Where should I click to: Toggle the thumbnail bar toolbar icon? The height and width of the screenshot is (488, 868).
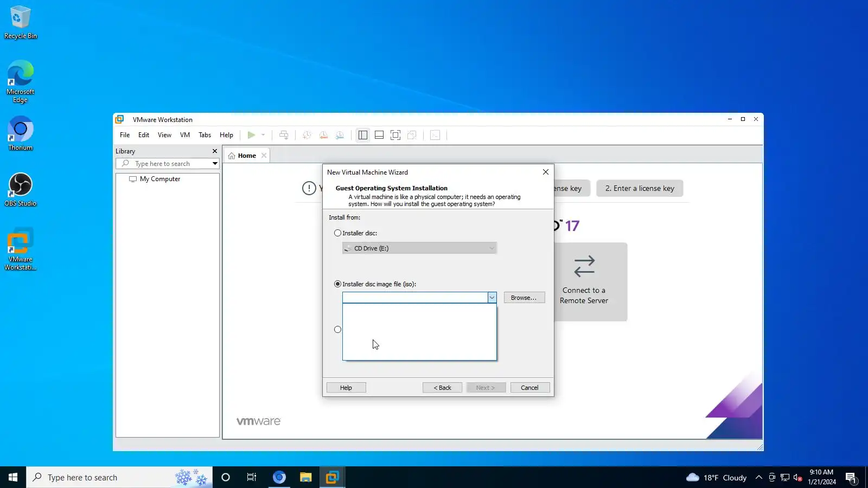tap(379, 135)
